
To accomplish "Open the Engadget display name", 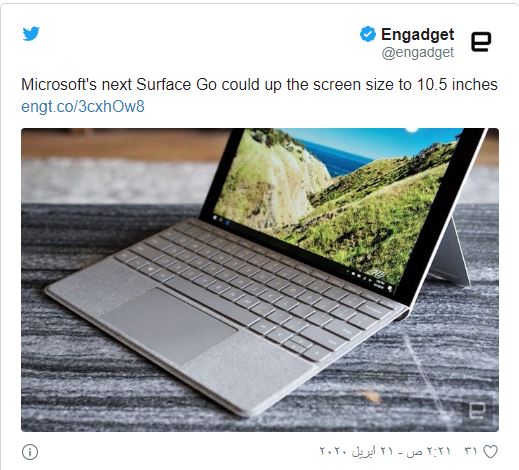I will click(417, 34).
